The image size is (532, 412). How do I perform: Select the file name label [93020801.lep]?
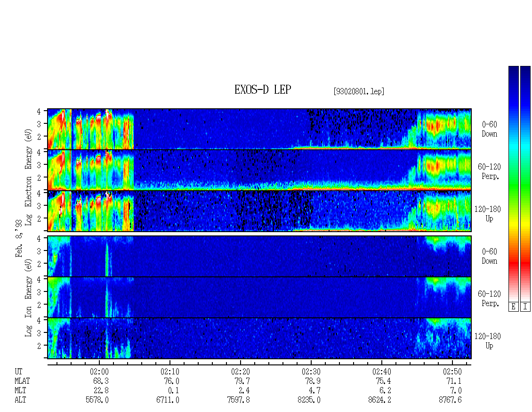coord(359,91)
